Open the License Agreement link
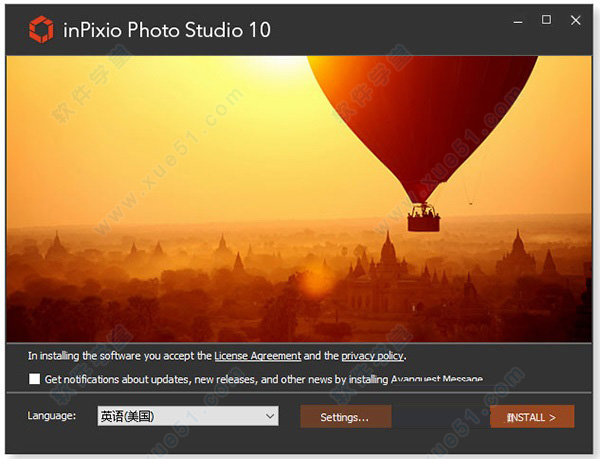Viewport: 600px width, 459px height. [x=258, y=356]
